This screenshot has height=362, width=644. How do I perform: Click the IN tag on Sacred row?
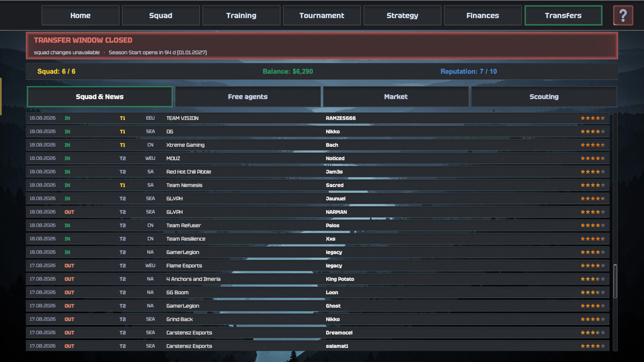[67, 185]
